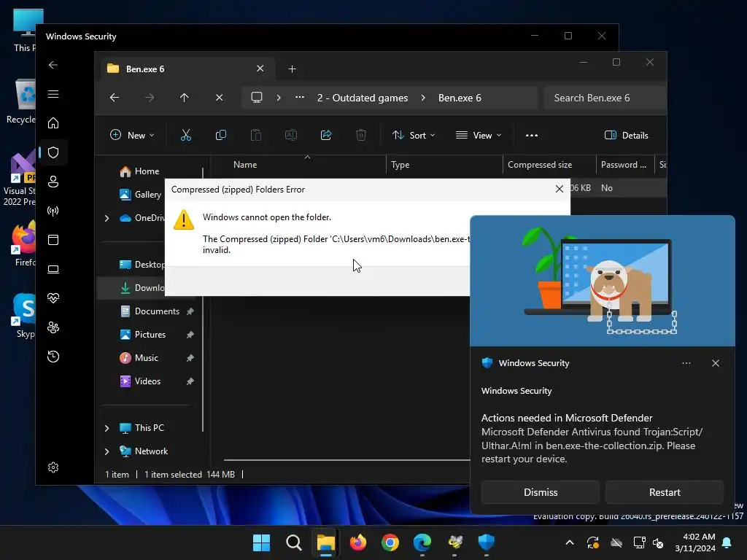Expand the New dropdown in Explorer
This screenshot has height=560, width=747.
(132, 135)
